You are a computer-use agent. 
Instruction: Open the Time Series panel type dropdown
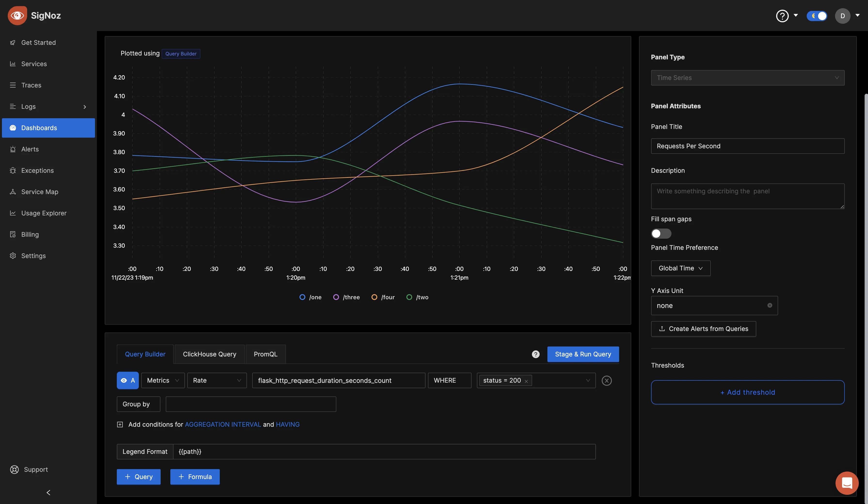click(747, 78)
